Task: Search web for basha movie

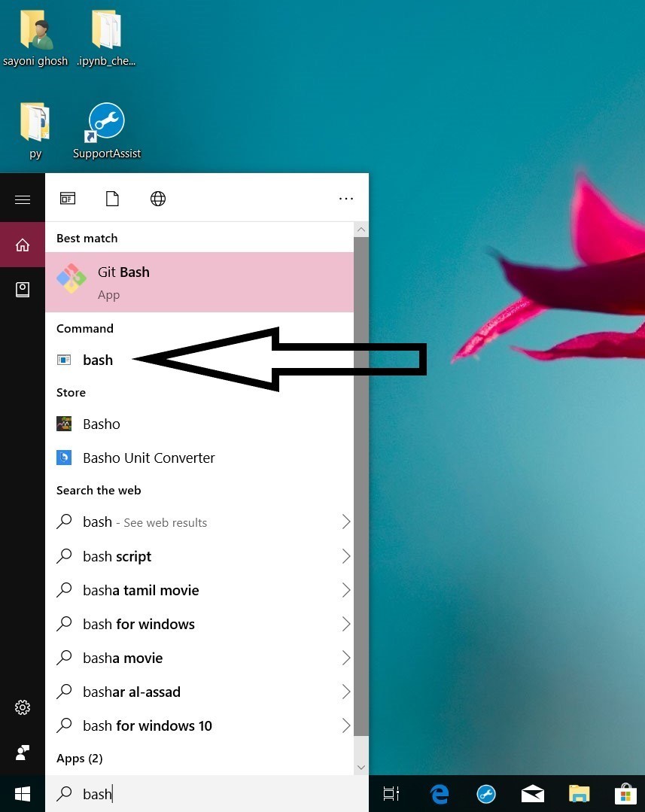Action: point(199,658)
